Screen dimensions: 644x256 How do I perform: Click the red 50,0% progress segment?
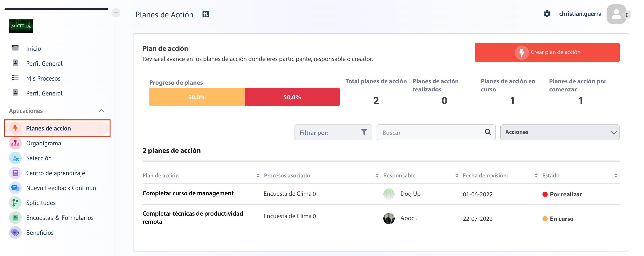[292, 97]
